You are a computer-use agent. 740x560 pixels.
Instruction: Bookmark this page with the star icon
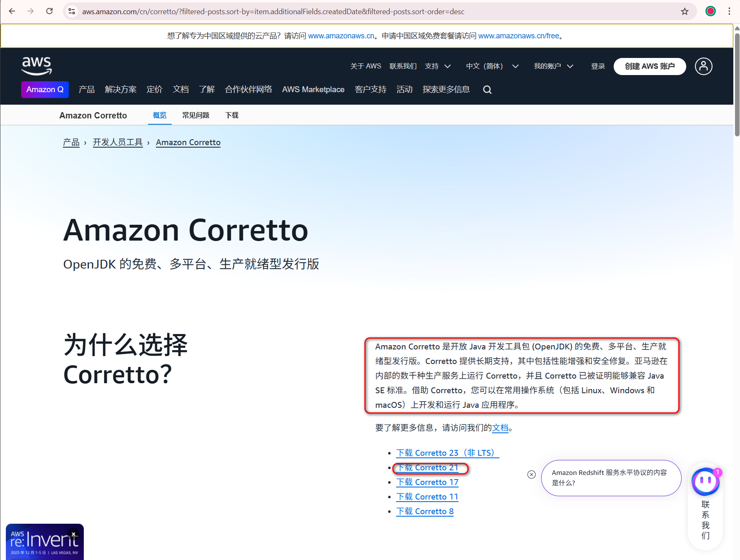coord(685,11)
